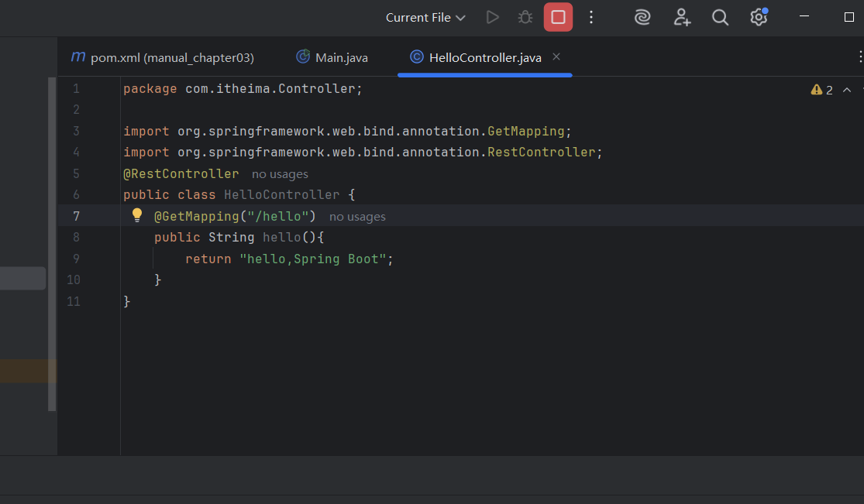Click the warning triangle inspection indicator
The image size is (864, 504).
click(817, 90)
